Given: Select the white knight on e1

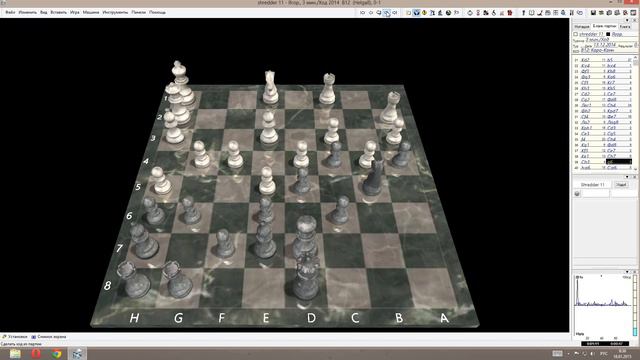Looking at the screenshot, I should click(270, 87).
